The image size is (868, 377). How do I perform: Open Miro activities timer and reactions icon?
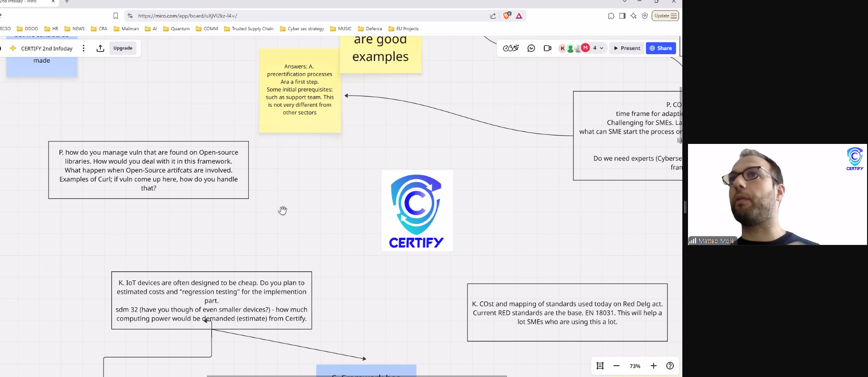[511, 48]
